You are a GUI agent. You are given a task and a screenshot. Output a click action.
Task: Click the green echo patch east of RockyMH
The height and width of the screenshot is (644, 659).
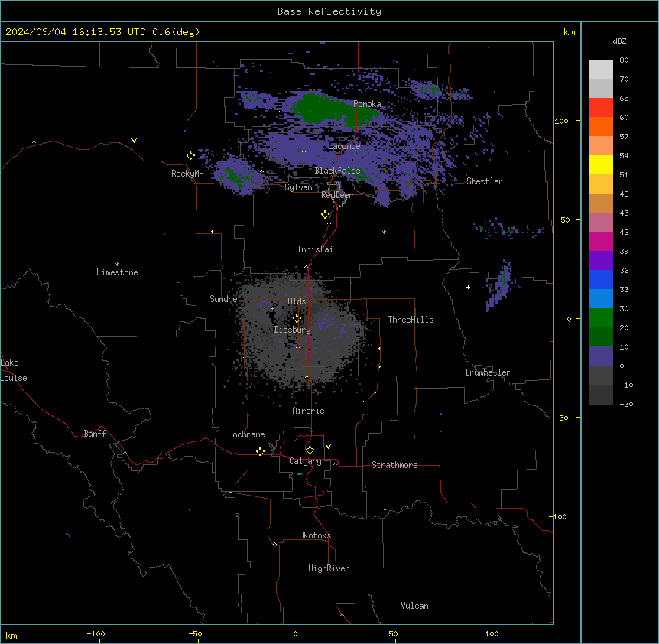click(235, 175)
